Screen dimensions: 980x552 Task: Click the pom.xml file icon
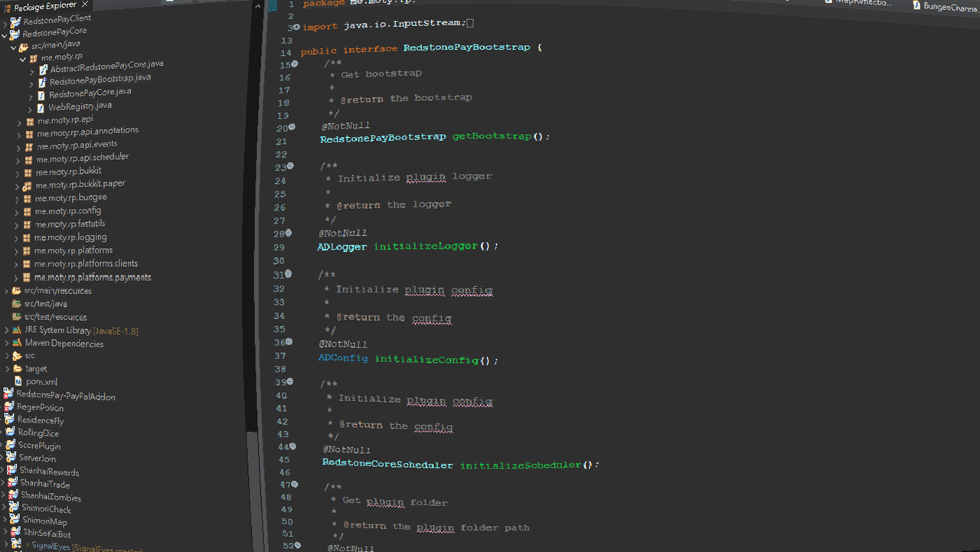(18, 381)
